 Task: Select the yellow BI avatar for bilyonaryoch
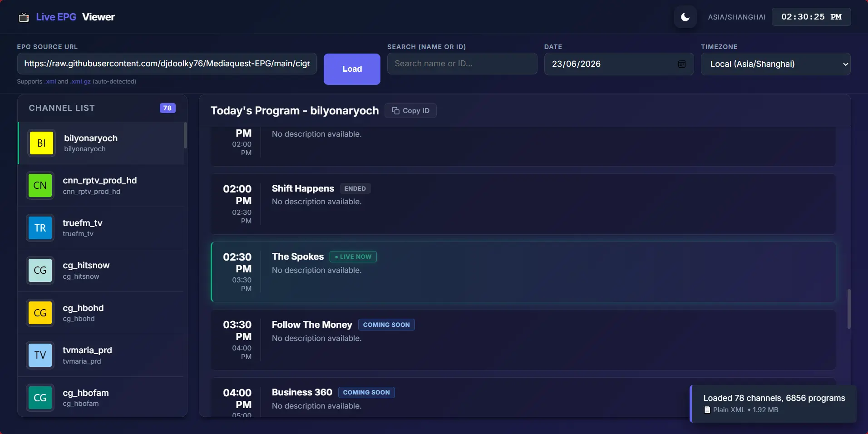41,143
